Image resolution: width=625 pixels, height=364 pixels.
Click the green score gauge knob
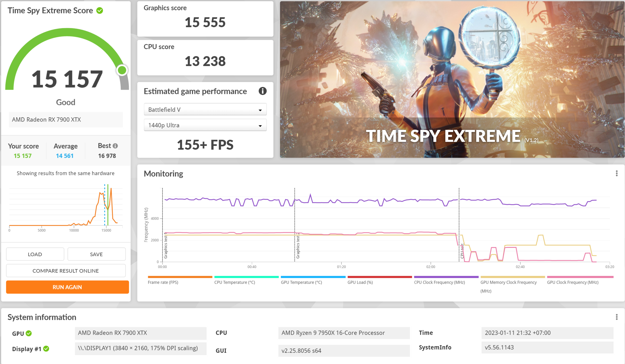(x=122, y=70)
